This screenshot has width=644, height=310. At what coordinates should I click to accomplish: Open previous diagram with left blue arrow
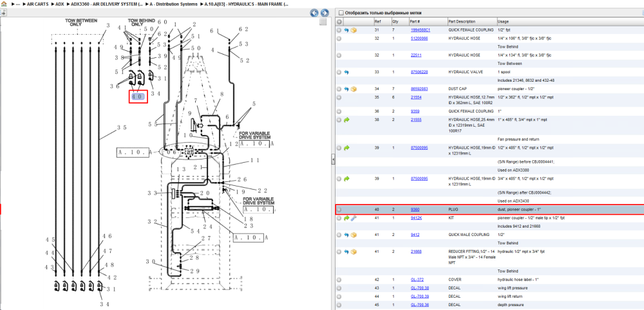(x=314, y=13)
